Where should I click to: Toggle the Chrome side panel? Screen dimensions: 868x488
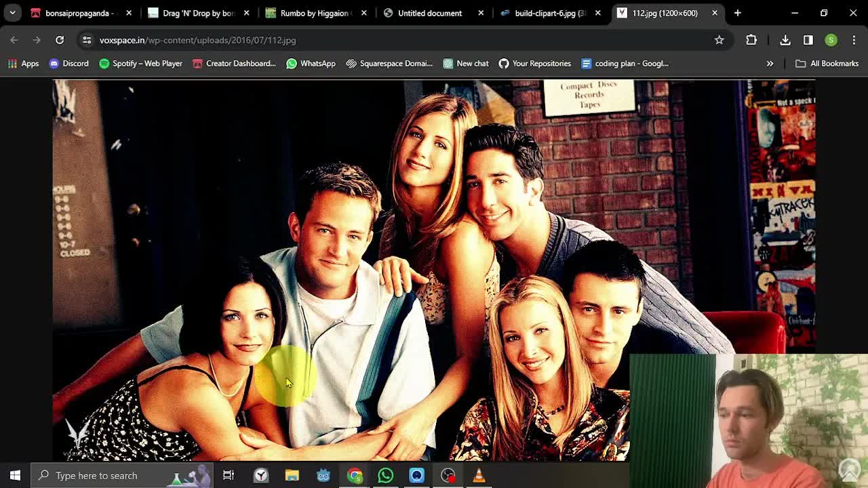pos(808,40)
